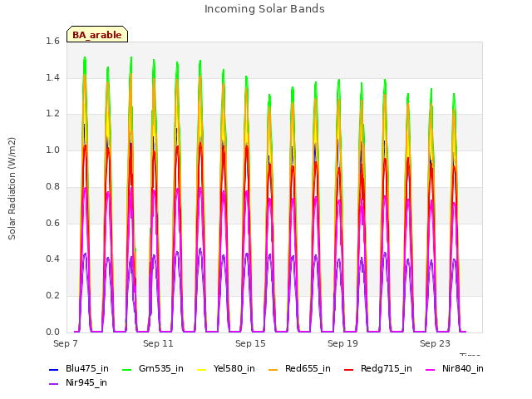Click the 0.4 y-axis tick label
The width and height of the screenshot is (532, 399).
coord(52,259)
